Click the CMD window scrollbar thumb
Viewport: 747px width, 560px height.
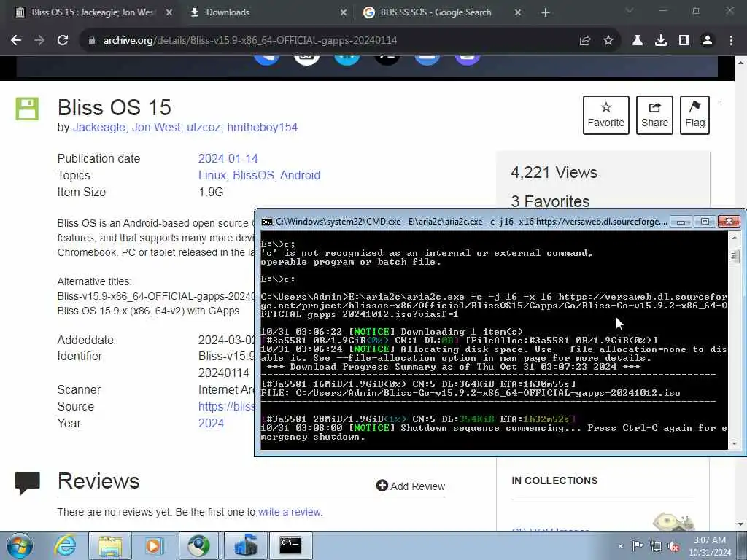[734, 256]
